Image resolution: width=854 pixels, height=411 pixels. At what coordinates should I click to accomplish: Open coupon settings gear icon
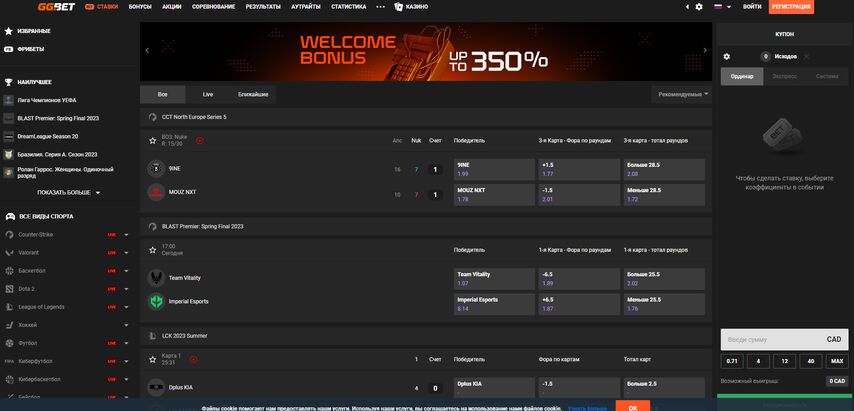click(x=726, y=57)
